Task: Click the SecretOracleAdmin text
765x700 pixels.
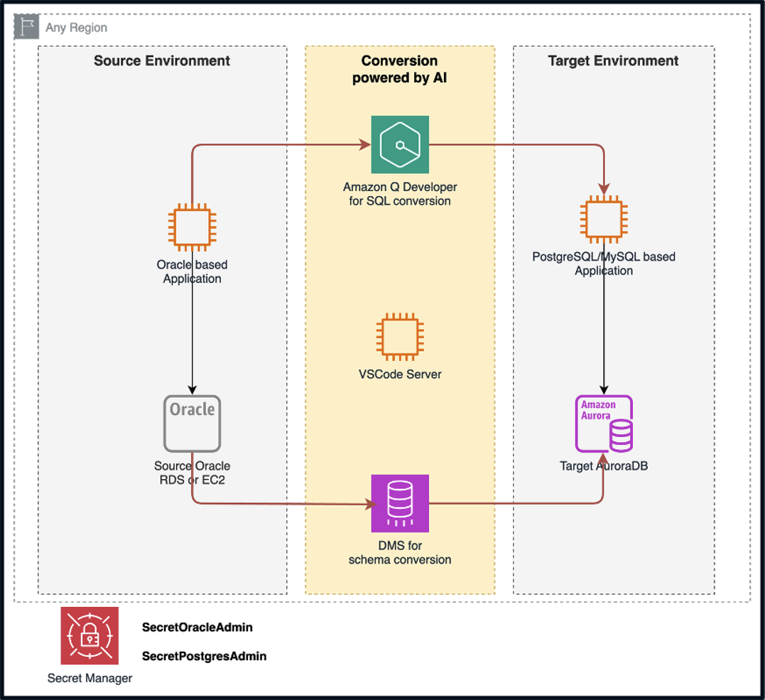Action: click(197, 627)
